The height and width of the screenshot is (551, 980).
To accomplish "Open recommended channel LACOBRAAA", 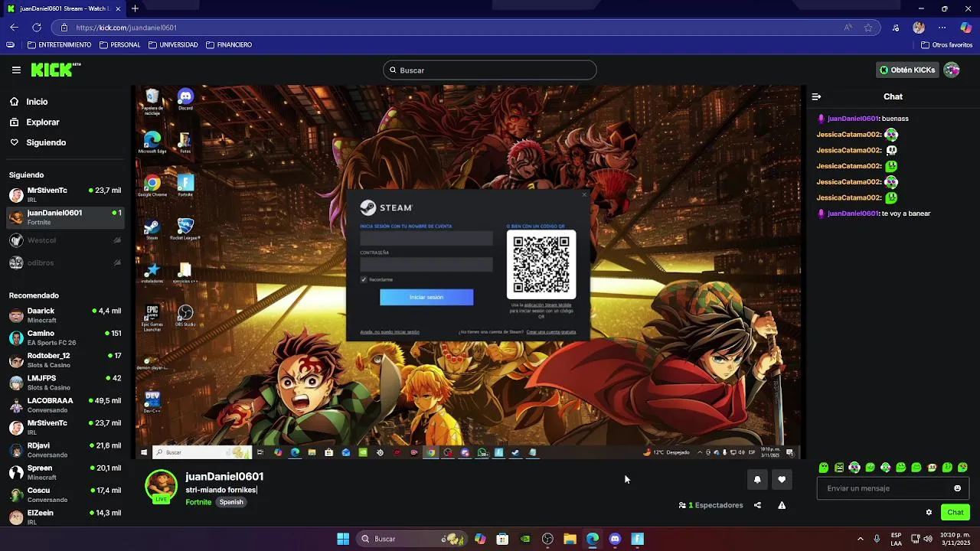I will [x=65, y=405].
